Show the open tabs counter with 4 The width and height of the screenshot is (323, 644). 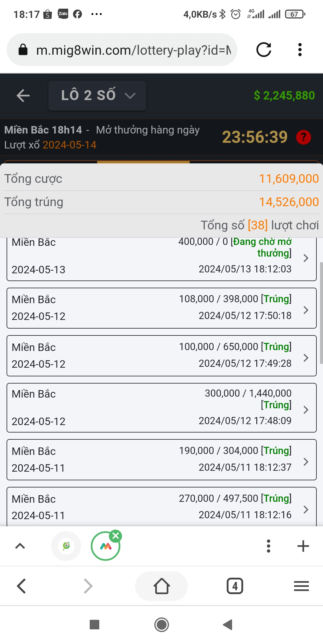coord(235,586)
